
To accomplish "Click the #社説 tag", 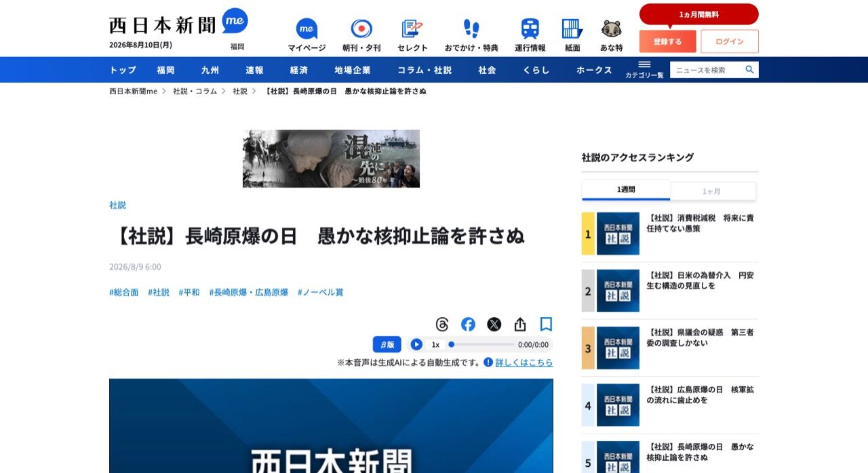I will pyautogui.click(x=159, y=292).
